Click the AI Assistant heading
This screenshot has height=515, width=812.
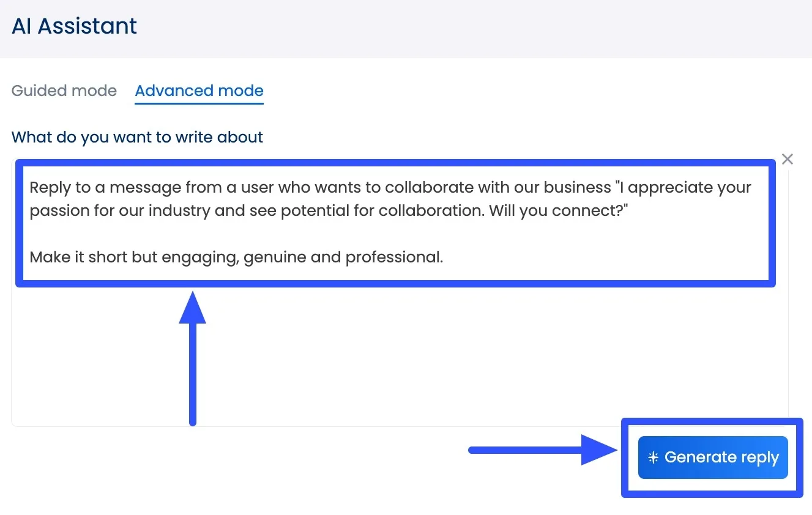(x=75, y=26)
